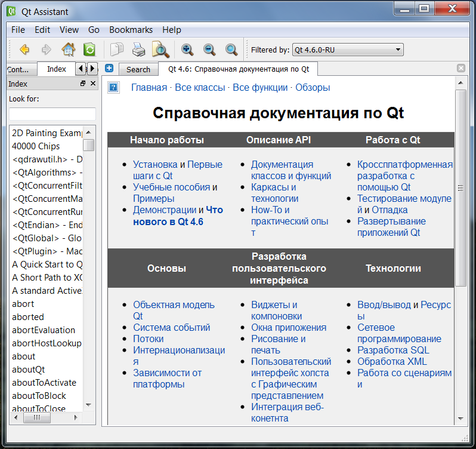The image size is (476, 449).
Task: Copy selected text icon
Action: point(116,49)
